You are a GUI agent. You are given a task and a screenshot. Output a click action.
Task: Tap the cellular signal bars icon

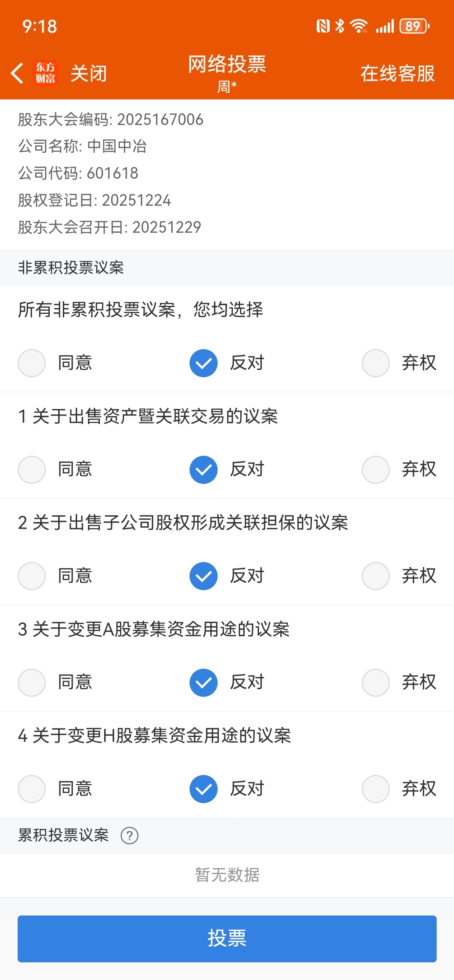pos(385,26)
